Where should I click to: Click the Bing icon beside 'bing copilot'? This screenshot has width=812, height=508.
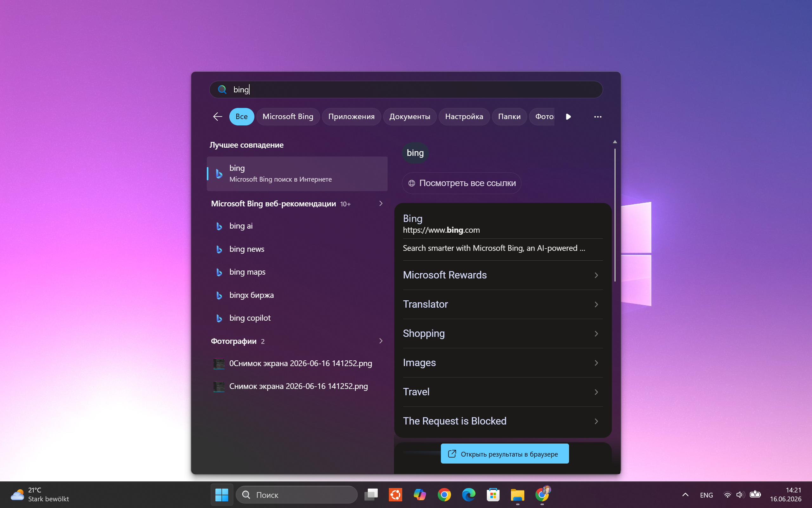[219, 318]
